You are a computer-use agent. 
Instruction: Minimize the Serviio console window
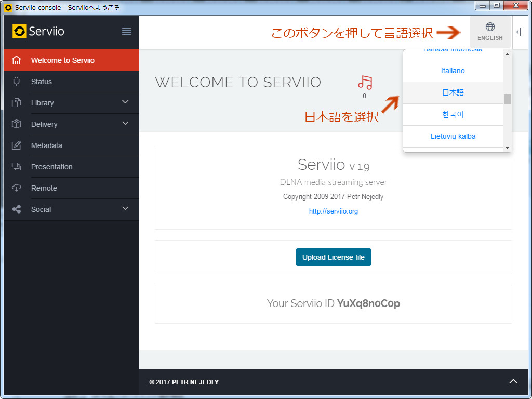coord(482,5)
